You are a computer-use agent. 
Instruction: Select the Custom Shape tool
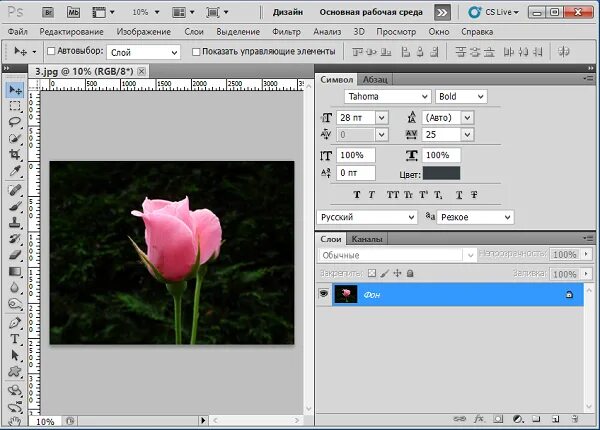(15, 371)
